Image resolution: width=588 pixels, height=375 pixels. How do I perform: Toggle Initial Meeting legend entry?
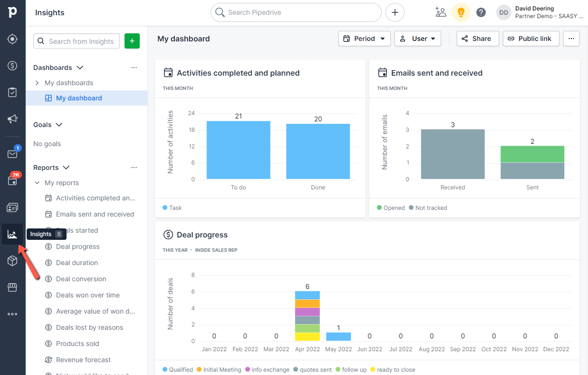coord(219,370)
